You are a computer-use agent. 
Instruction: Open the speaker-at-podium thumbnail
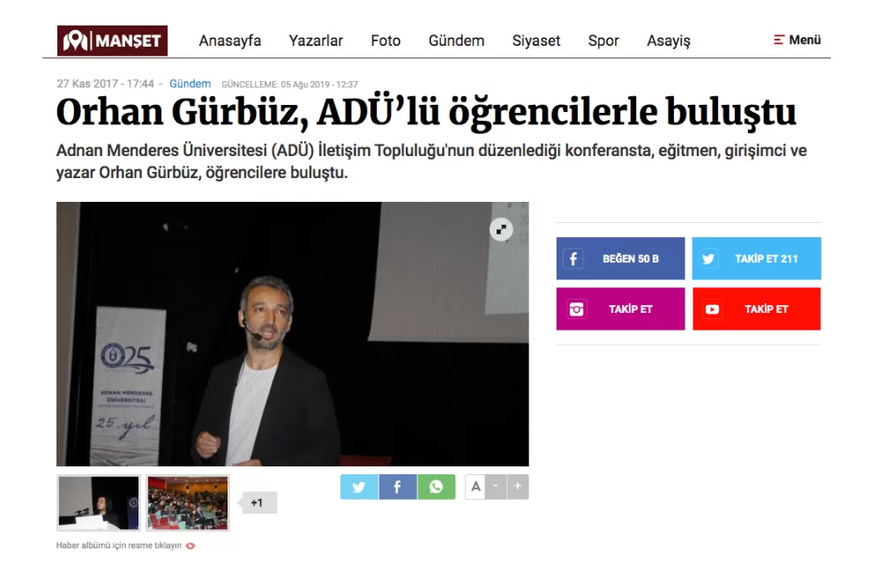click(x=99, y=503)
